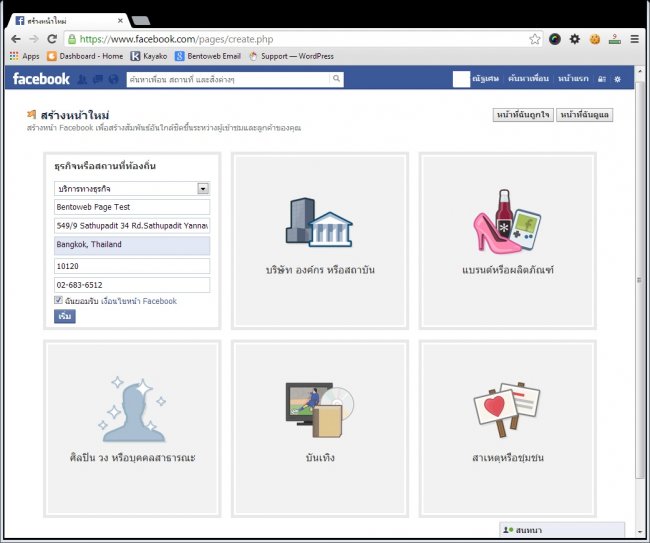Switch to the create page browser tab
The image size is (650, 543).
[70, 19]
